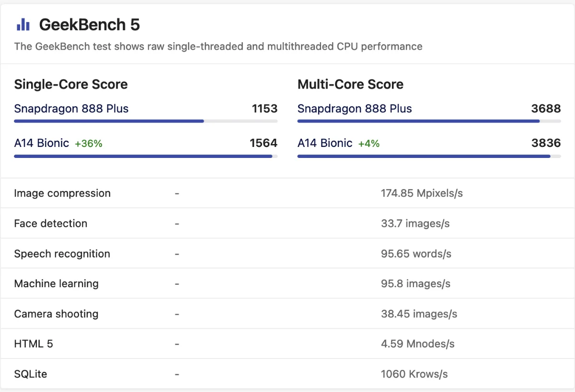Open the Snapdragon 888 Plus multi-core link
The height and width of the screenshot is (392, 575).
pyautogui.click(x=355, y=109)
